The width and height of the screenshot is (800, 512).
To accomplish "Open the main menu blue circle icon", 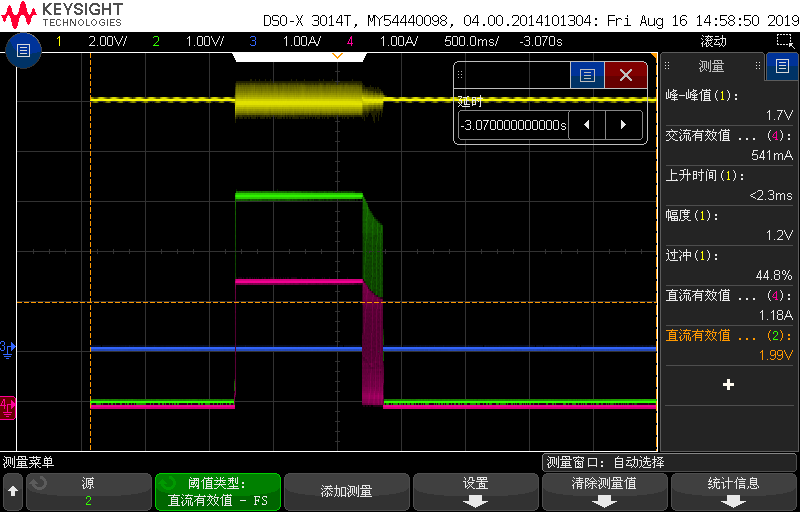I will pos(23,50).
